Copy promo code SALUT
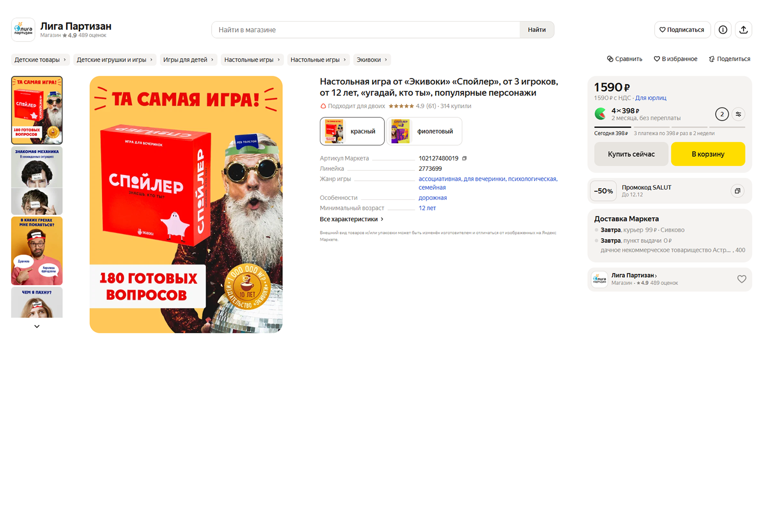 point(737,191)
